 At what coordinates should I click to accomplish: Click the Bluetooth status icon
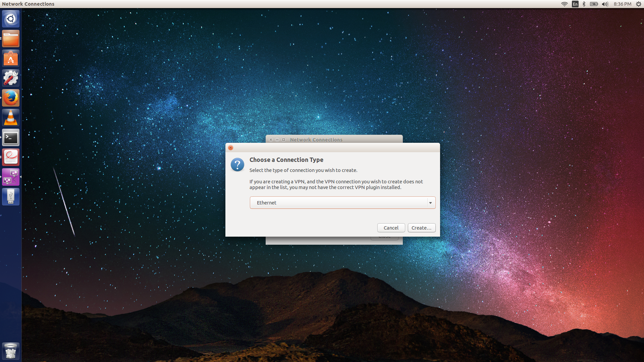pos(584,4)
